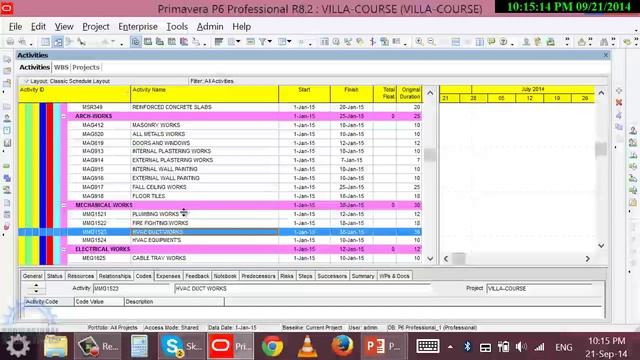The height and width of the screenshot is (360, 640).
Task: Open the Timescale toolbar icon
Action: coord(251,41)
